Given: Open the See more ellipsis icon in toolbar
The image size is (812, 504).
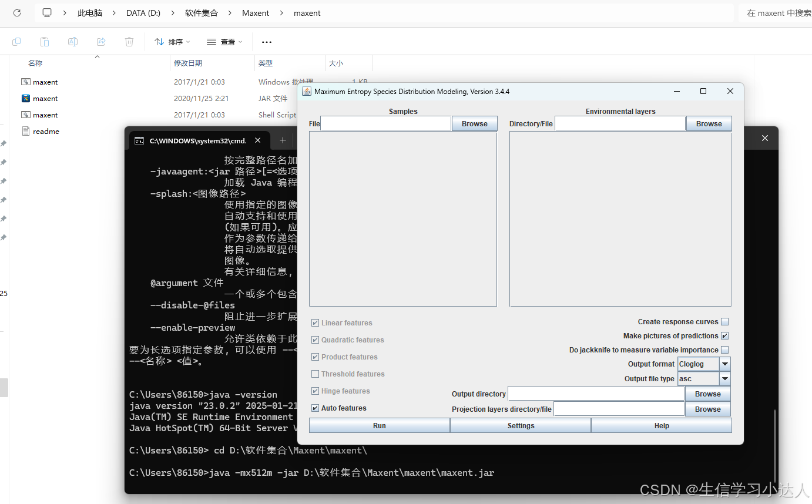Looking at the screenshot, I should (x=266, y=42).
